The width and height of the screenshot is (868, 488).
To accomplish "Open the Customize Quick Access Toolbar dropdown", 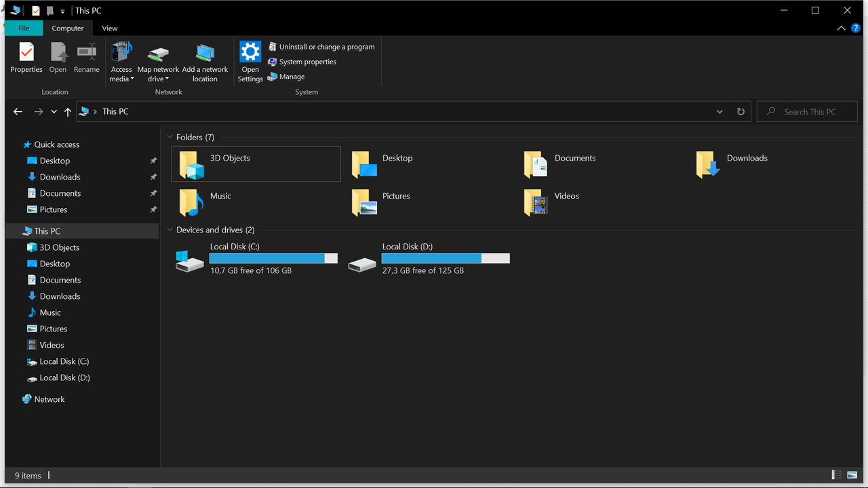I will [x=62, y=11].
